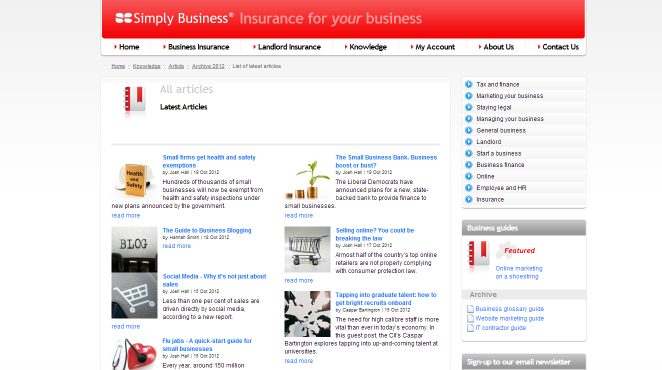Click the plant and coins thumbnail

pos(307,178)
